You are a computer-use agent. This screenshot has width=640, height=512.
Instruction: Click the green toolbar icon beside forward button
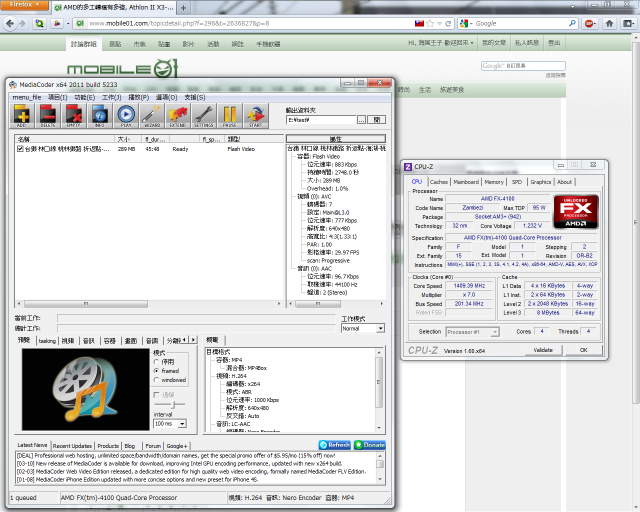point(39,23)
